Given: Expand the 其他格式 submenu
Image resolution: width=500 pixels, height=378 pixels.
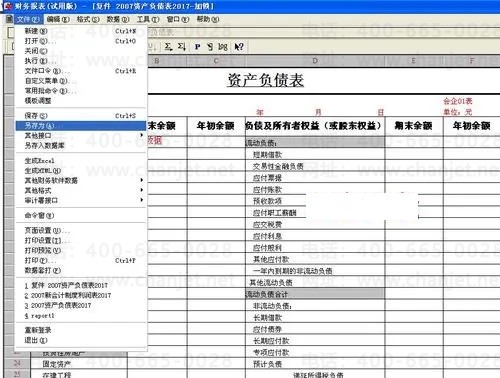Looking at the screenshot, I should coord(81,190).
